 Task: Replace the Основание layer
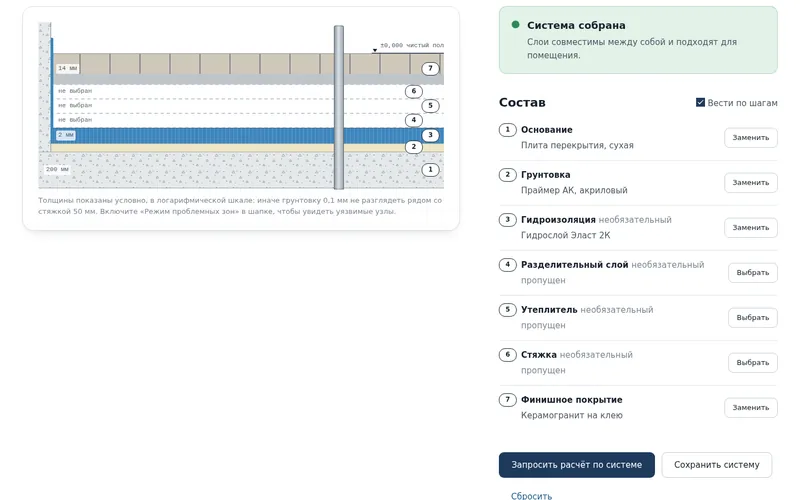751,138
